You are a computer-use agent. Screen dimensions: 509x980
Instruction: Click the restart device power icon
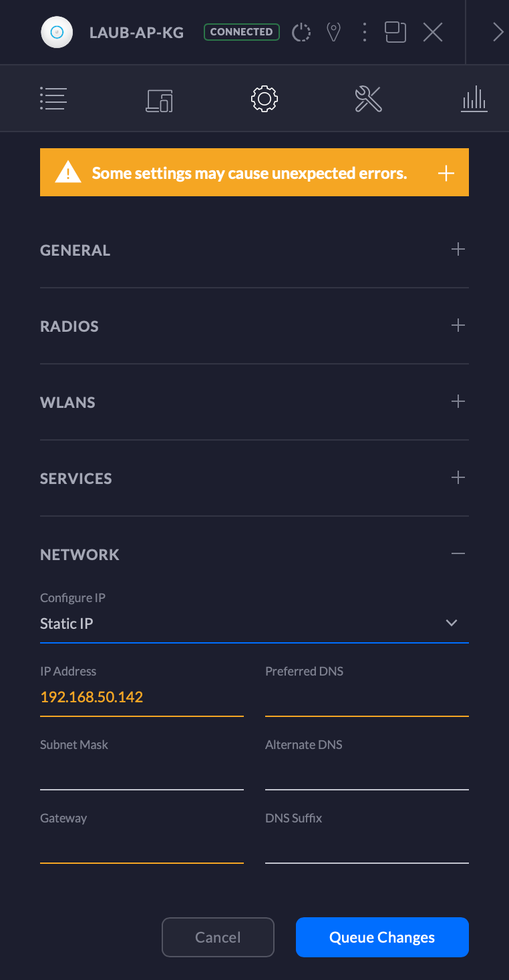pos(302,32)
